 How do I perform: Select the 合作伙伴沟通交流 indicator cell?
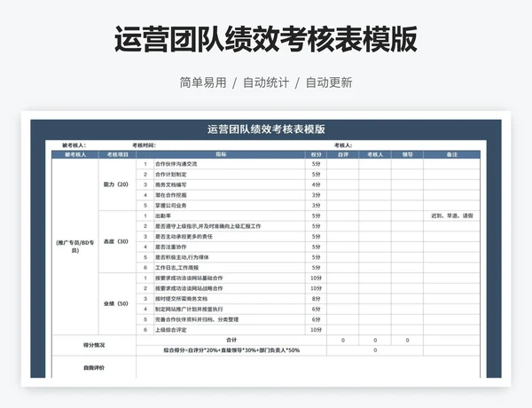pyautogui.click(x=230, y=164)
